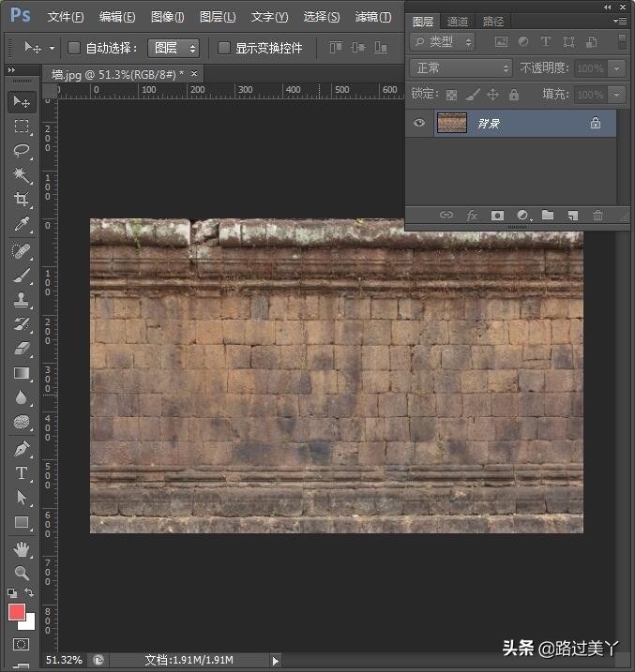Select the Clone Stamp tool

pos(22,300)
